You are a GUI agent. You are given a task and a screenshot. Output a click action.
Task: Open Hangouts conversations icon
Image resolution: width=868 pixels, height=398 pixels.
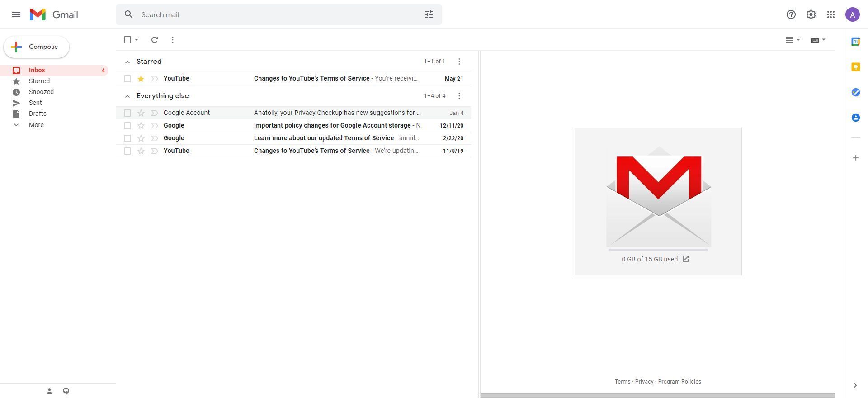pos(66,391)
